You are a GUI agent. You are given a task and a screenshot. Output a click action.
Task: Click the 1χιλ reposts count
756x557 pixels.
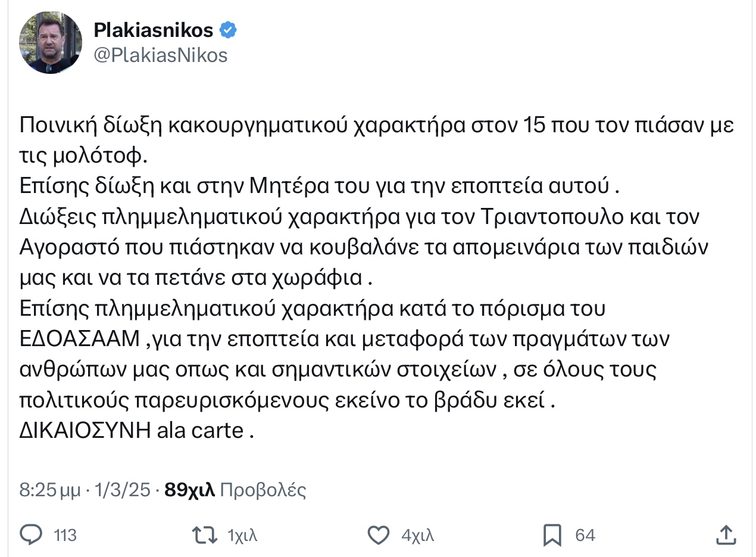(x=242, y=536)
